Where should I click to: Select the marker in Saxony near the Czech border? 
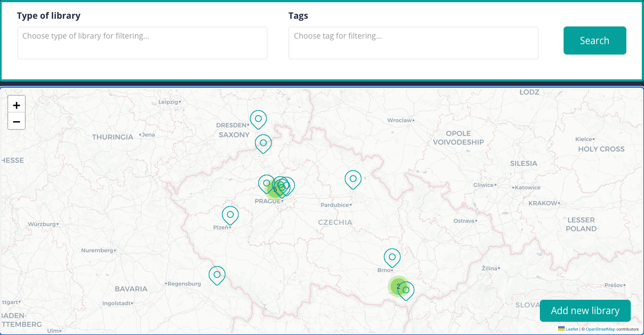coord(263,143)
